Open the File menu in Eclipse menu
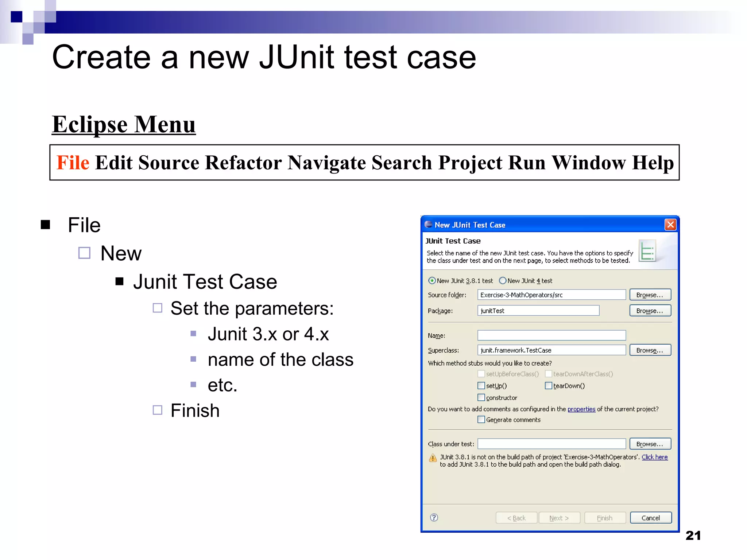The image size is (747, 560). coord(73,163)
